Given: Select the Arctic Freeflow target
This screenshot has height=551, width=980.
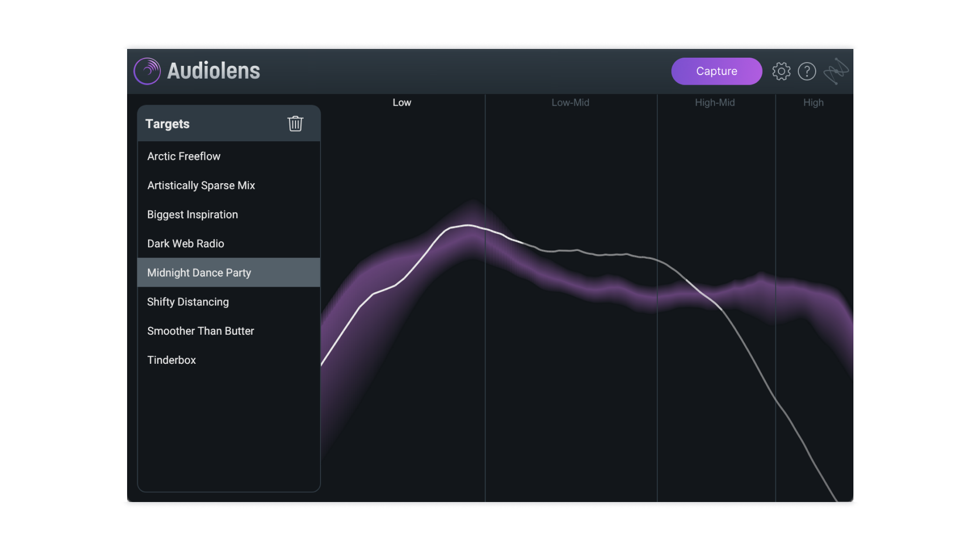Looking at the screenshot, I should click(x=184, y=157).
